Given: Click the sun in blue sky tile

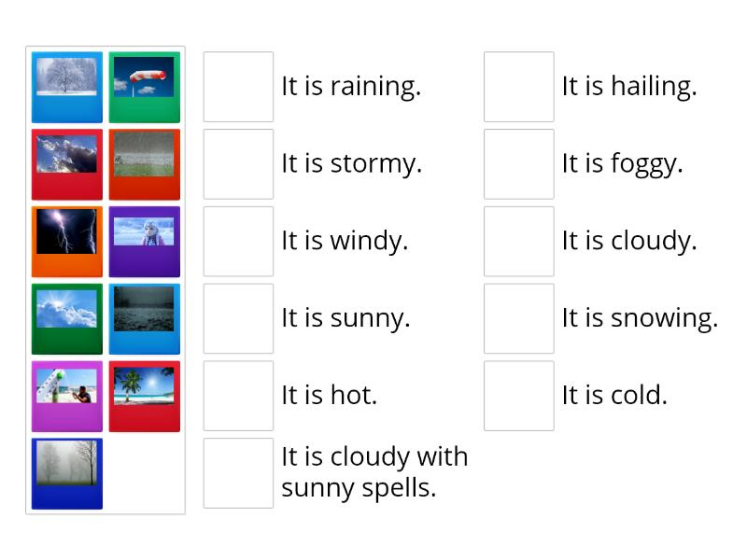Looking at the screenshot, I should pyautogui.click(x=67, y=319).
